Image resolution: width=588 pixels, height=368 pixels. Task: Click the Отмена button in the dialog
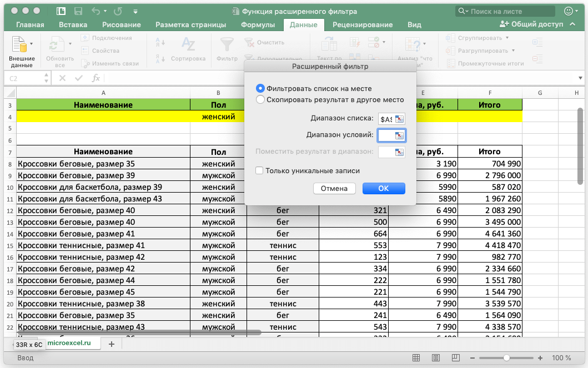click(334, 189)
